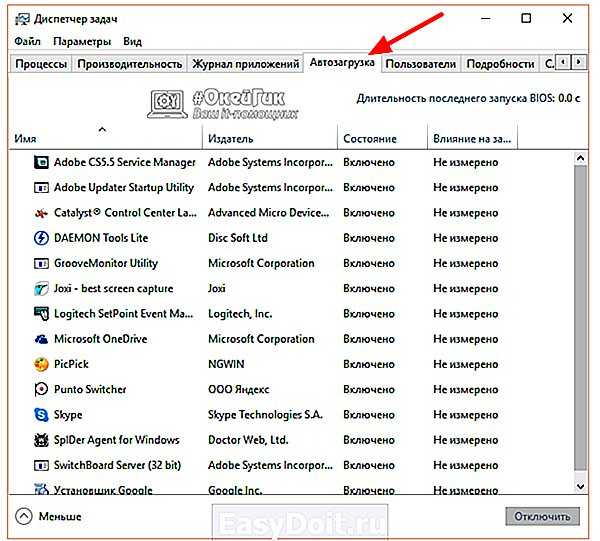600x541 pixels.
Task: Click Не измерено value in Skype row
Action: click(x=466, y=415)
